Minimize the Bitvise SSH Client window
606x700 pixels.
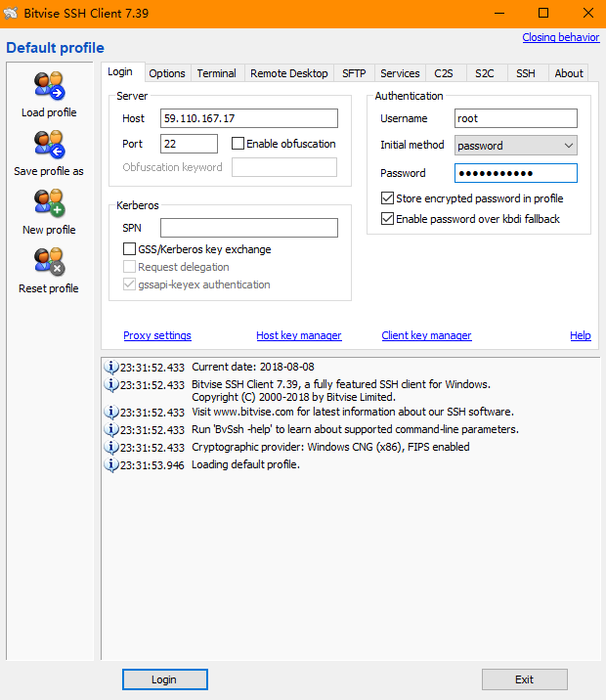pyautogui.click(x=499, y=14)
